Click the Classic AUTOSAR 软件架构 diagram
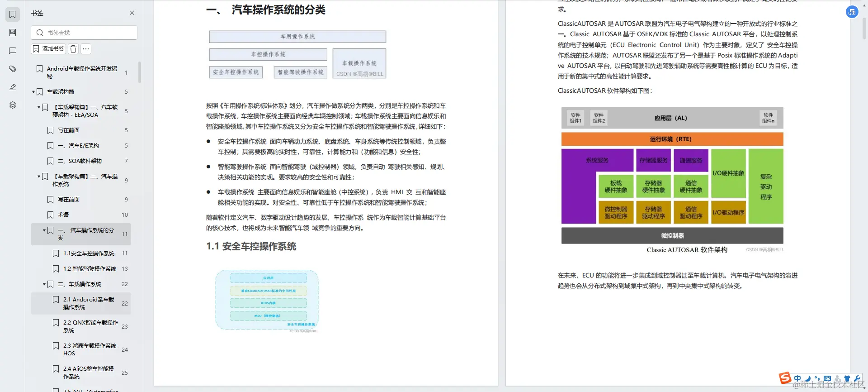The image size is (868, 392). tap(672, 176)
